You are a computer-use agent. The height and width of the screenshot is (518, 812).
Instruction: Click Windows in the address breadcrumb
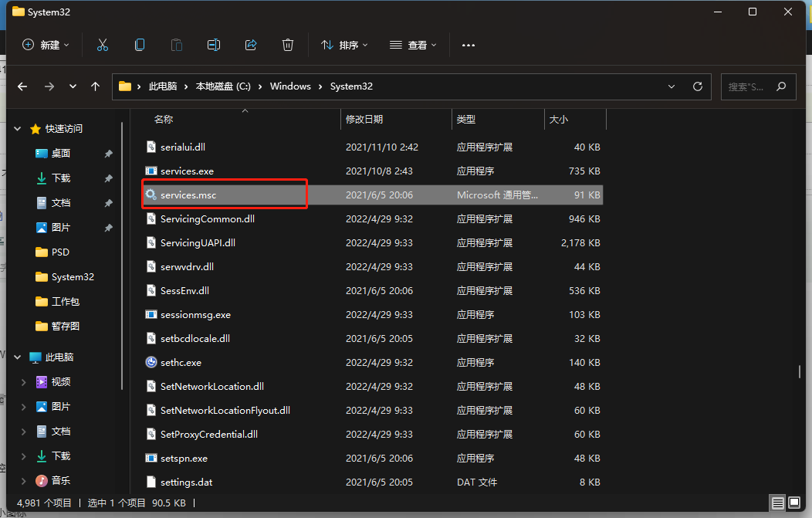pos(290,86)
